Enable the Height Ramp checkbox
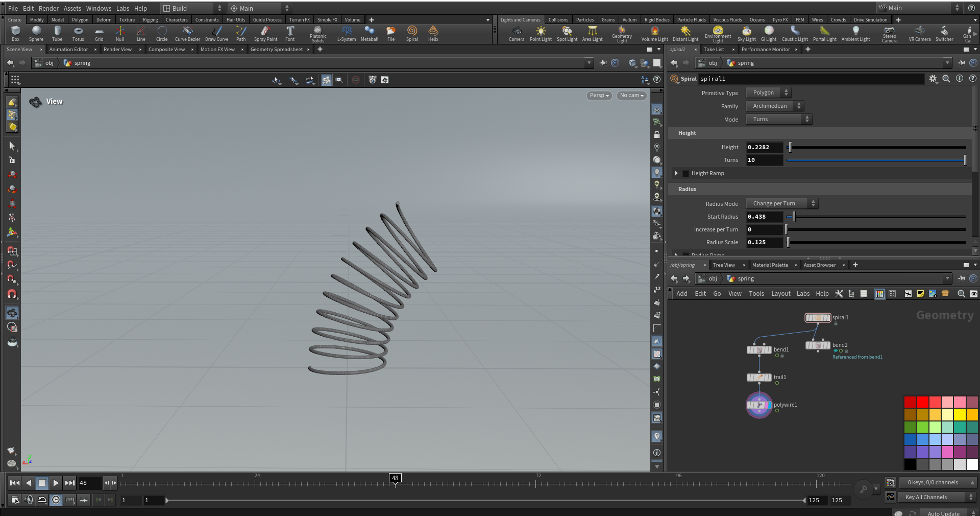The width and height of the screenshot is (980, 516). 685,174
